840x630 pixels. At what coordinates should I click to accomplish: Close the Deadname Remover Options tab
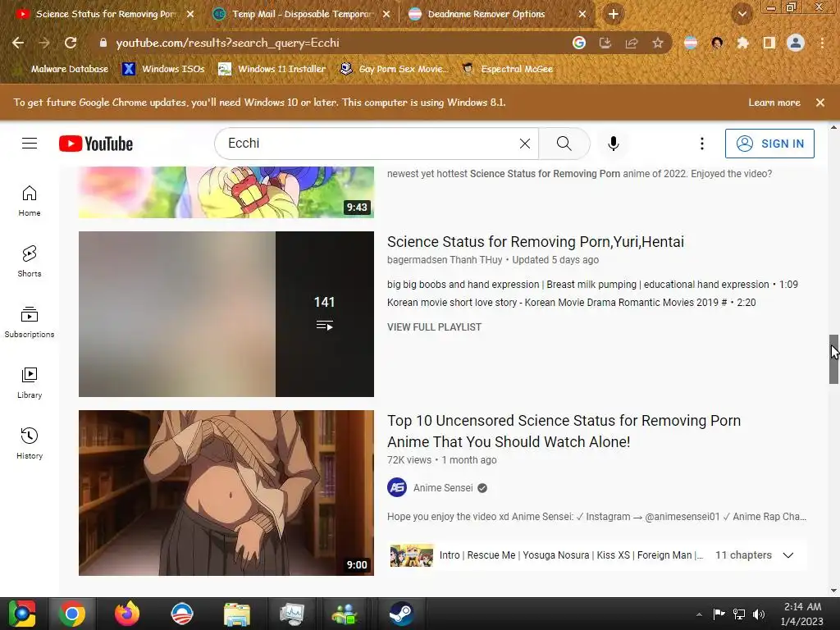point(582,15)
